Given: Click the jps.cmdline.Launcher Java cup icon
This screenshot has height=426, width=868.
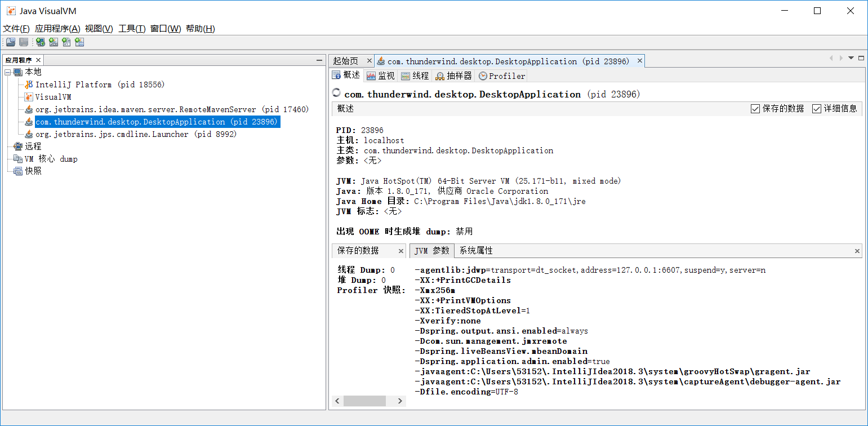Looking at the screenshot, I should (29, 134).
